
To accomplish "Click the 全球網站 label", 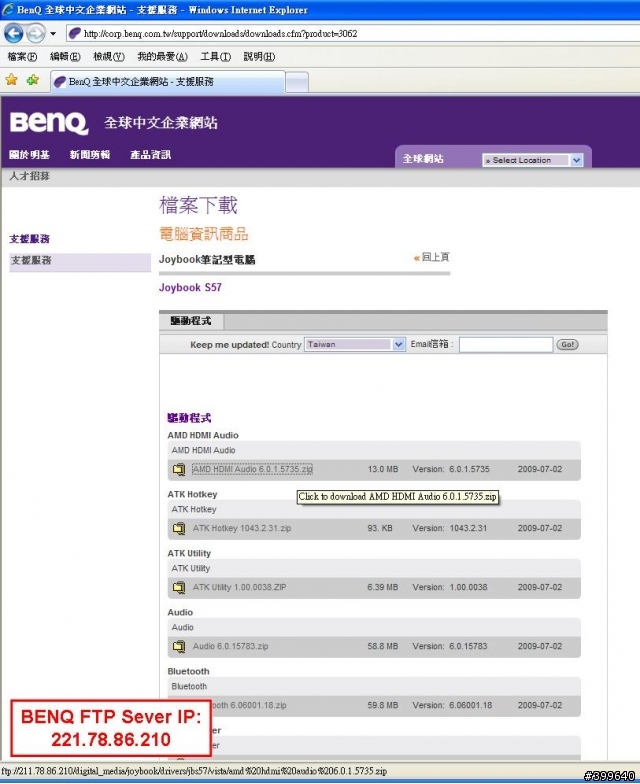I will [x=423, y=159].
